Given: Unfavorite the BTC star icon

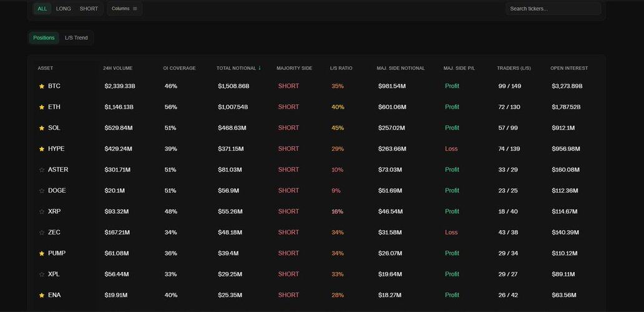Looking at the screenshot, I should 42,86.
